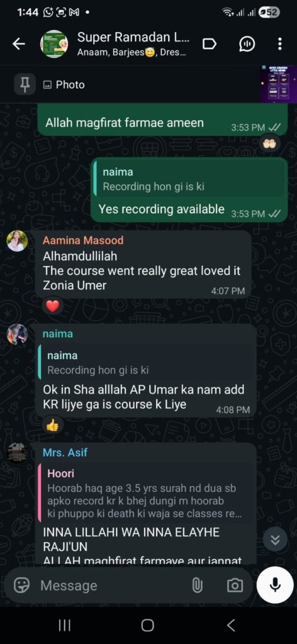297x644 pixels.
Task: Open the pinned Photo message
Action: [x=64, y=85]
